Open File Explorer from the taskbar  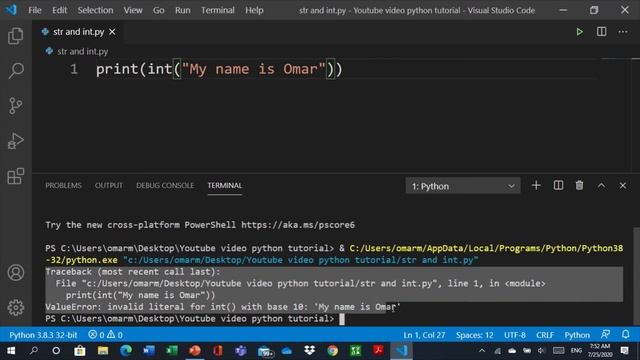point(103,351)
